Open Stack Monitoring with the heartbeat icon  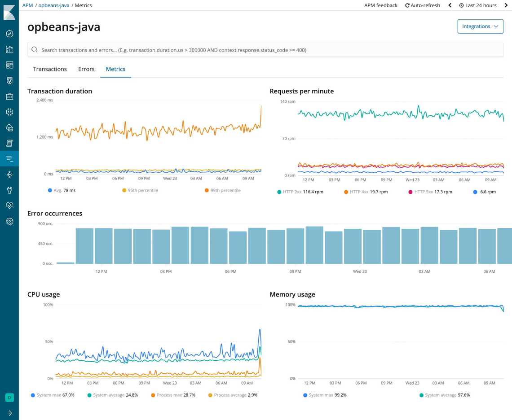point(9,205)
